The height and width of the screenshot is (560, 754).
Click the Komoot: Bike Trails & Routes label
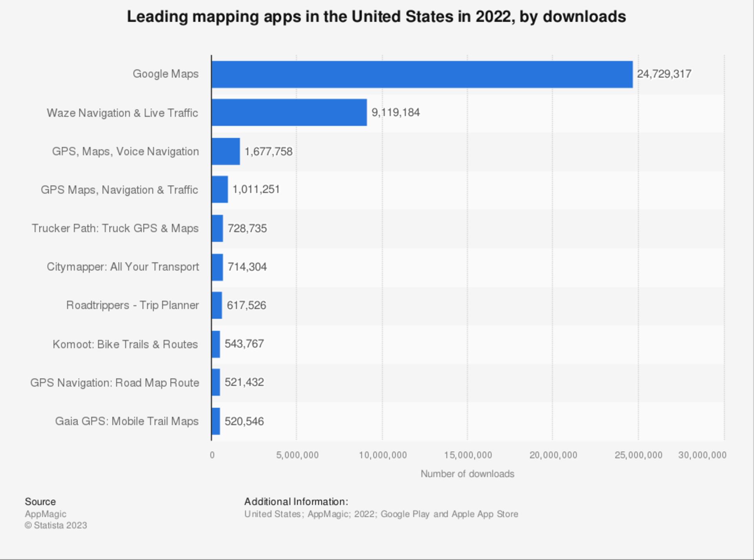(125, 344)
